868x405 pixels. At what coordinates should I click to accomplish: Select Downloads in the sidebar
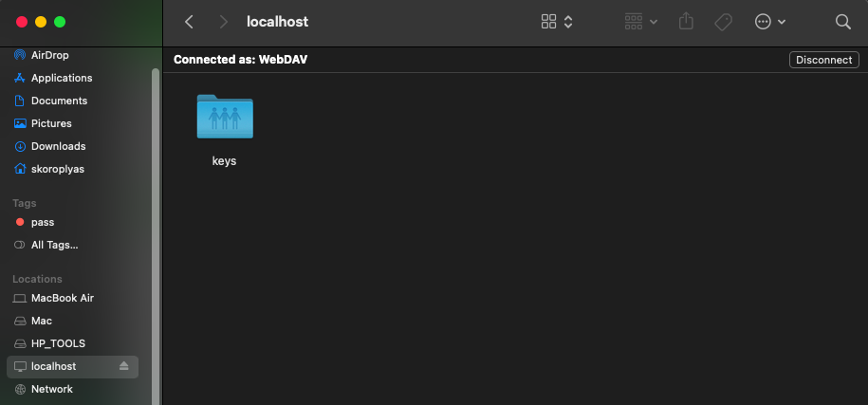click(x=58, y=146)
